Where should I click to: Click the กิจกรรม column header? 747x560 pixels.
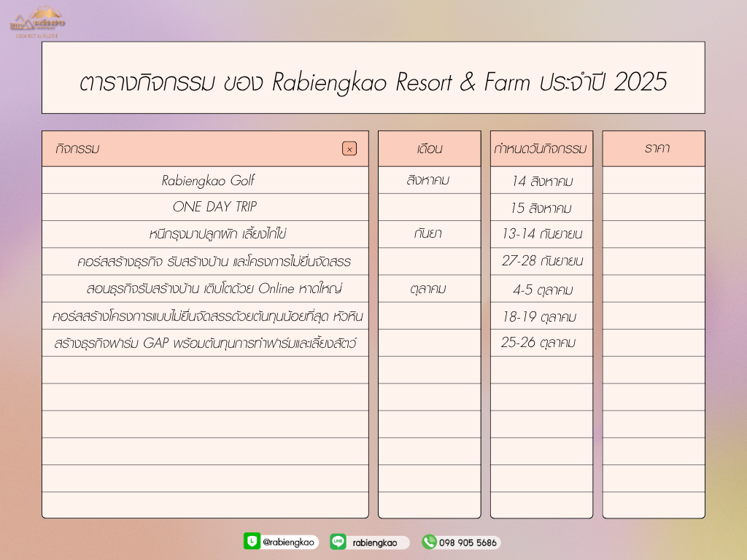tap(205, 149)
